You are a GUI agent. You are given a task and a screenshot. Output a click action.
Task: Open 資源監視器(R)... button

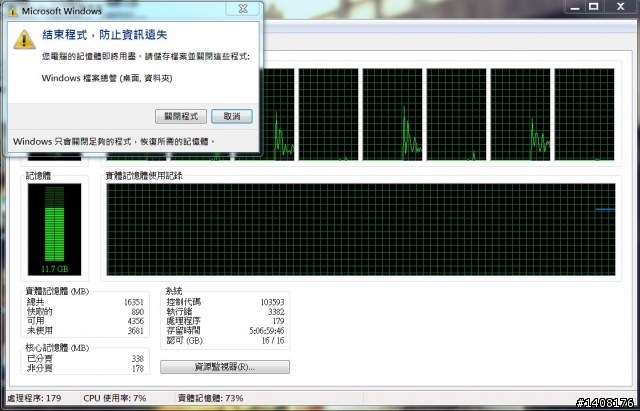[225, 367]
